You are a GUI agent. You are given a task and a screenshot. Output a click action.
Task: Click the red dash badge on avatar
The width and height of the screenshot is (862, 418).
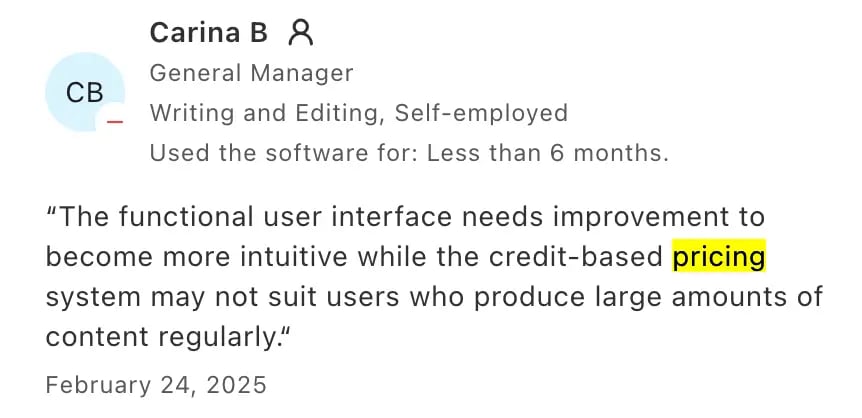pos(114,121)
